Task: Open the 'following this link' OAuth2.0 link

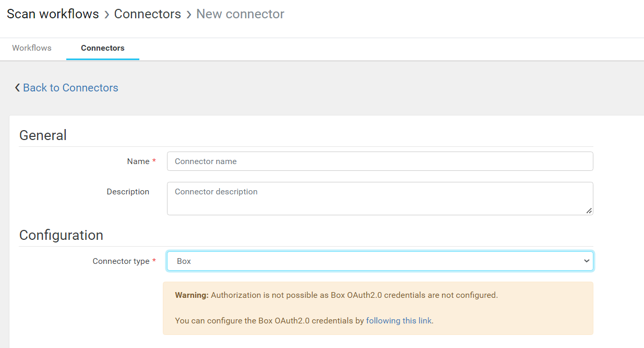Action: pos(399,321)
